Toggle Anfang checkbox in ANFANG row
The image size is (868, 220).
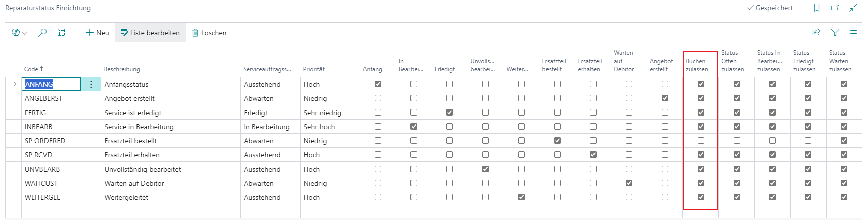378,84
